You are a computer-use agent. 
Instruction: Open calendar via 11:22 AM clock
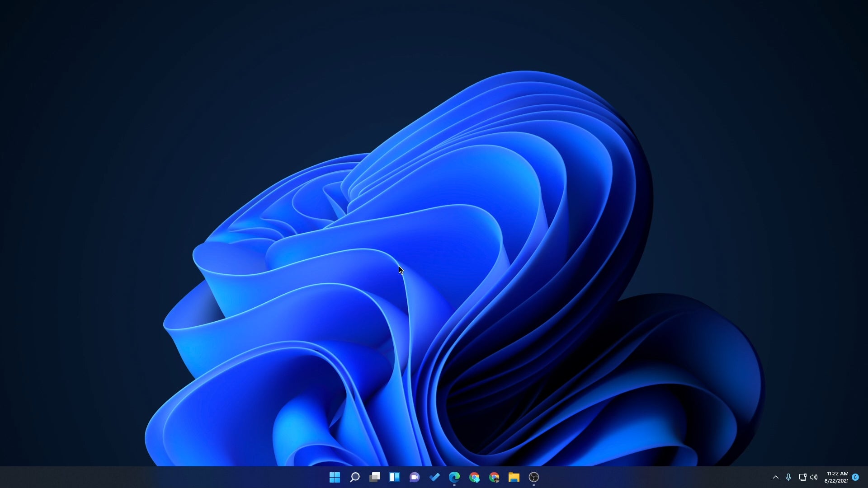coord(836,477)
